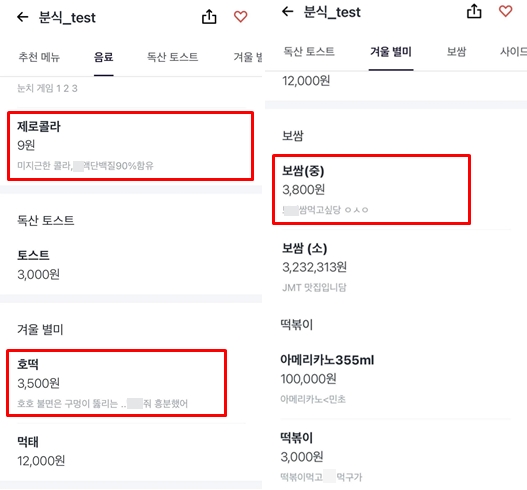Select the 음료 tab
Viewport: 527px width, 490px height.
coord(104,57)
